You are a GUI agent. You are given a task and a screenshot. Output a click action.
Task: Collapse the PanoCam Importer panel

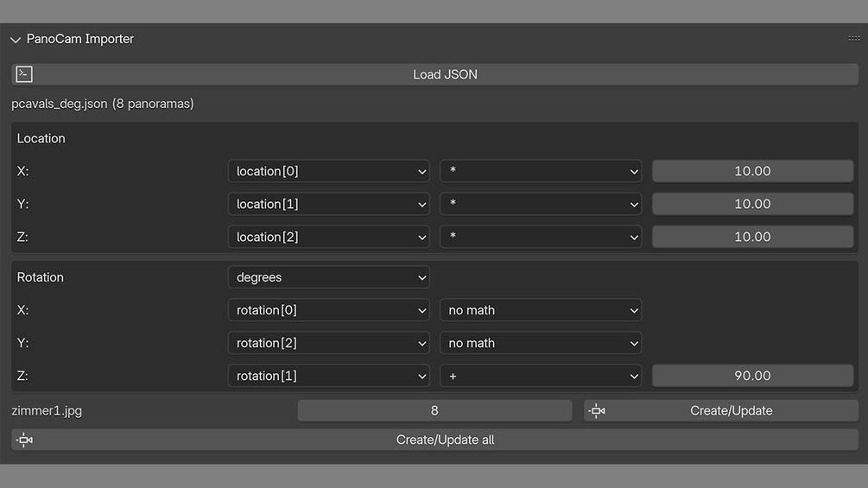pyautogui.click(x=16, y=39)
